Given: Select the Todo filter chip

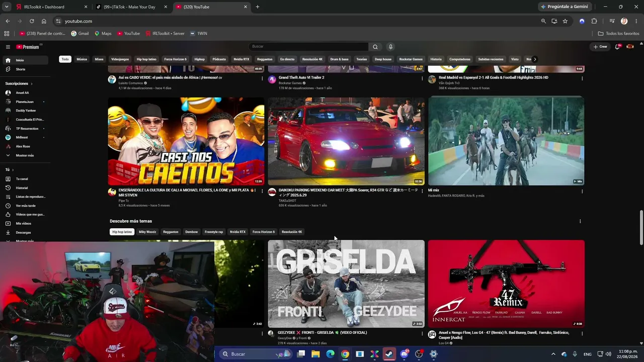Looking at the screenshot, I should (x=65, y=59).
